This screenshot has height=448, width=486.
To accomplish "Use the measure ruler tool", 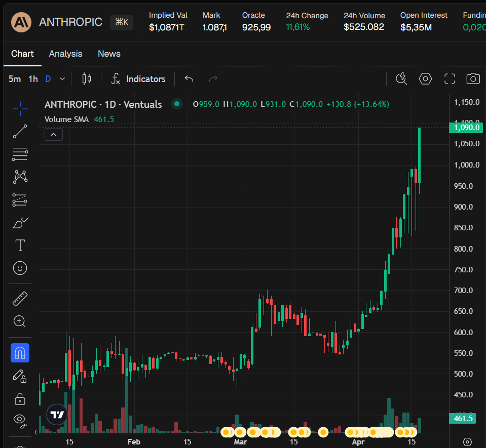I will pos(20,298).
